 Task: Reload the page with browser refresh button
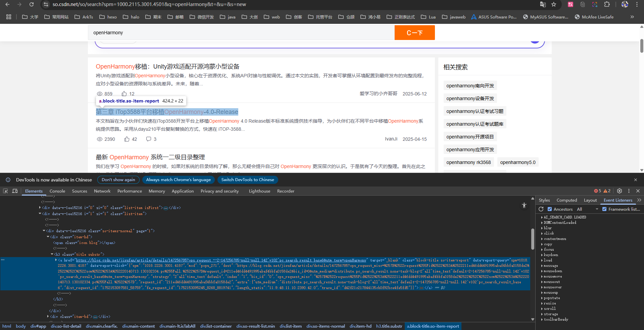(32, 4)
